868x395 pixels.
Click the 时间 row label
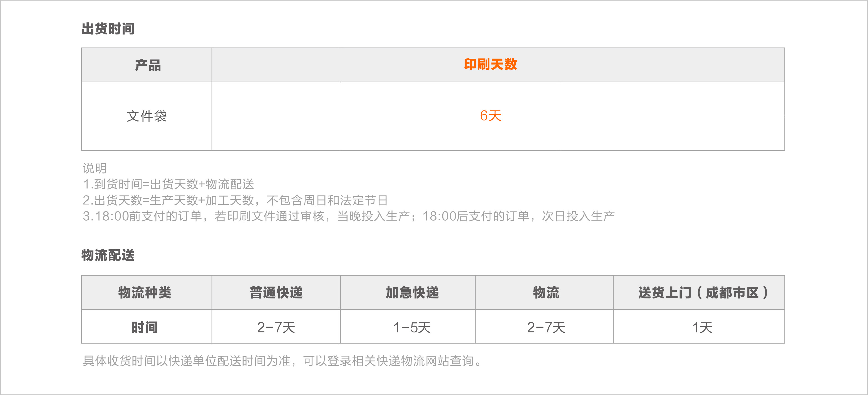(145, 327)
